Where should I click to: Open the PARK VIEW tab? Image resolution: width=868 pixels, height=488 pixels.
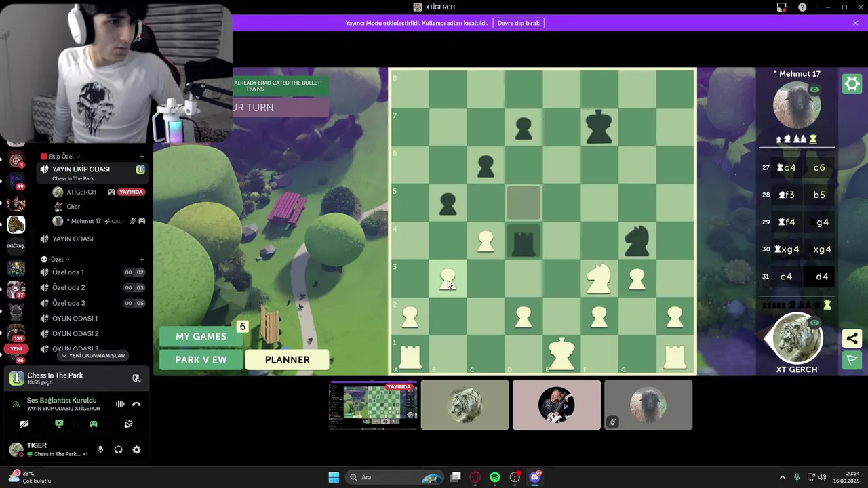point(201,360)
